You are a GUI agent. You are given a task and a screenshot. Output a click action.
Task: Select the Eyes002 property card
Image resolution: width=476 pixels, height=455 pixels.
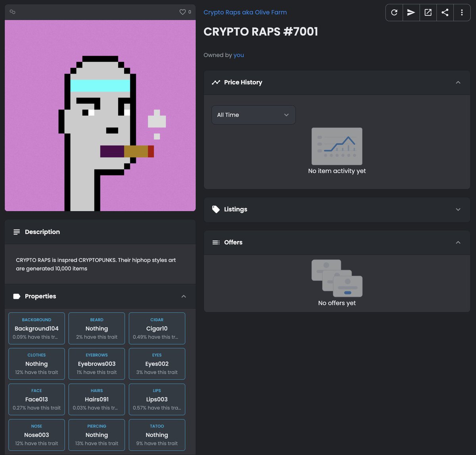[x=157, y=364]
